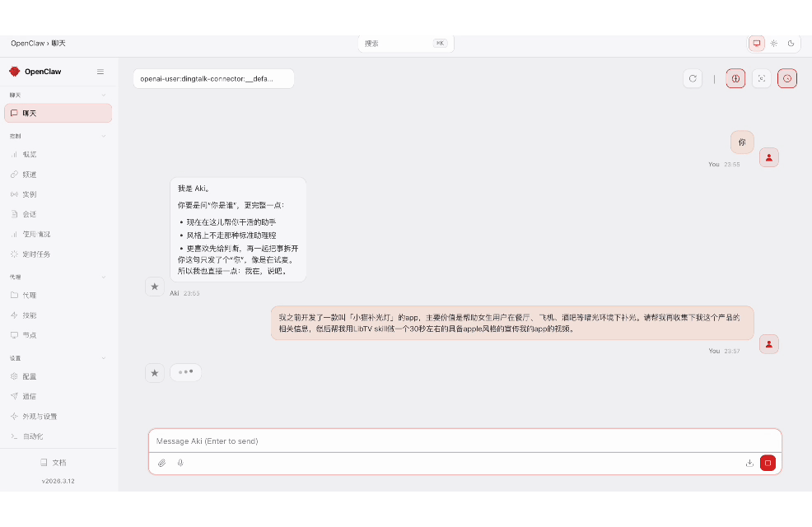Open the 定时任务 scheduled tasks page

(58, 254)
